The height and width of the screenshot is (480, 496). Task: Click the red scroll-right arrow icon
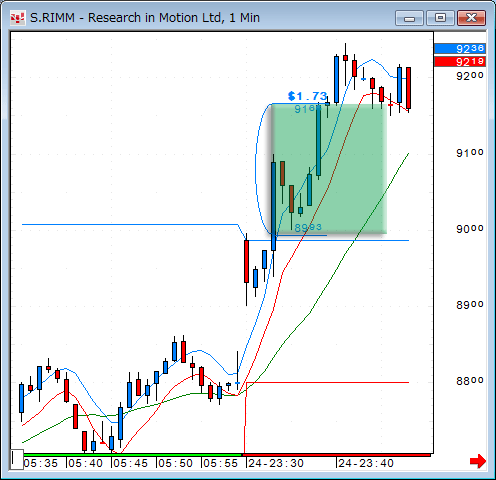[478, 461]
